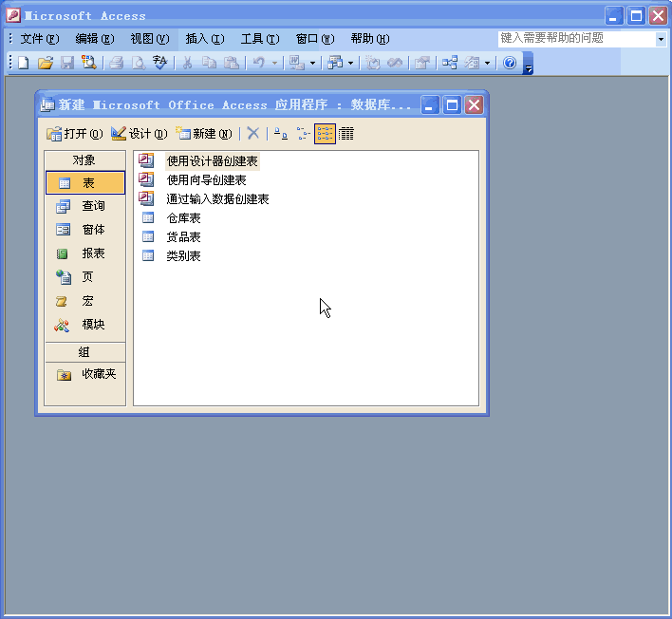Open the 帮助(H) menu
Screen dimensions: 672x619
(370, 39)
